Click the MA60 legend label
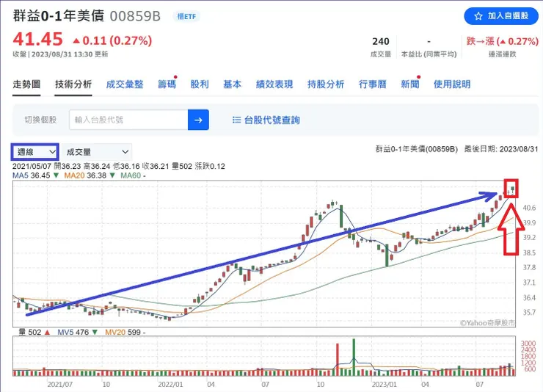Image resolution: width=543 pixels, height=392 pixels. [x=131, y=175]
